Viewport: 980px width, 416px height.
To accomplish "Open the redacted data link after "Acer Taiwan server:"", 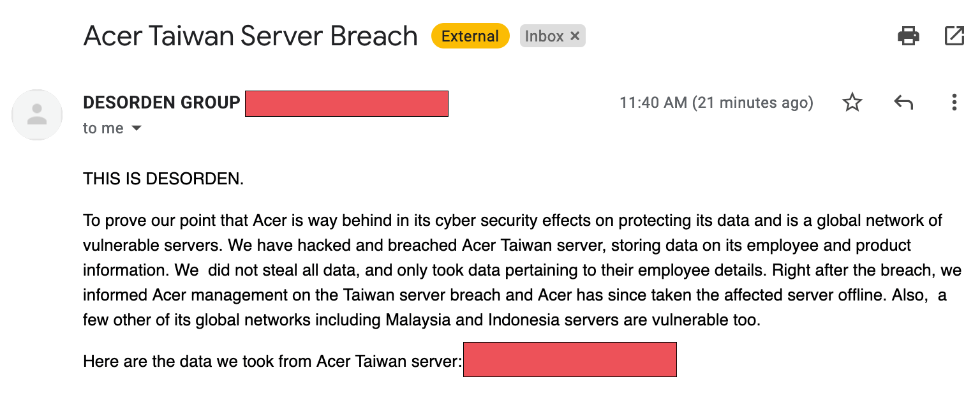I will (x=570, y=359).
